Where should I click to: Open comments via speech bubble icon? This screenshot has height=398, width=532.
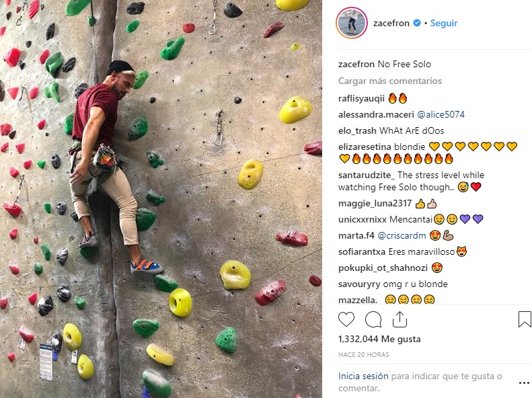point(373,319)
